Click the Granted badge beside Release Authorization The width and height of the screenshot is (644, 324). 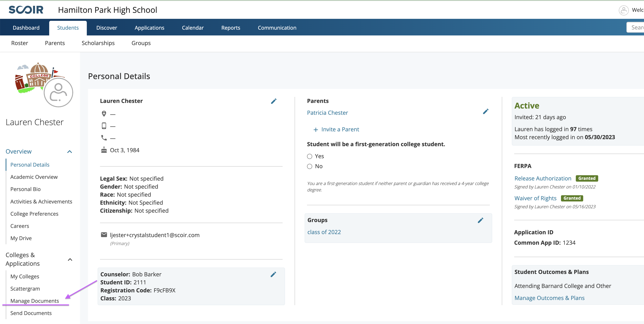tap(587, 179)
